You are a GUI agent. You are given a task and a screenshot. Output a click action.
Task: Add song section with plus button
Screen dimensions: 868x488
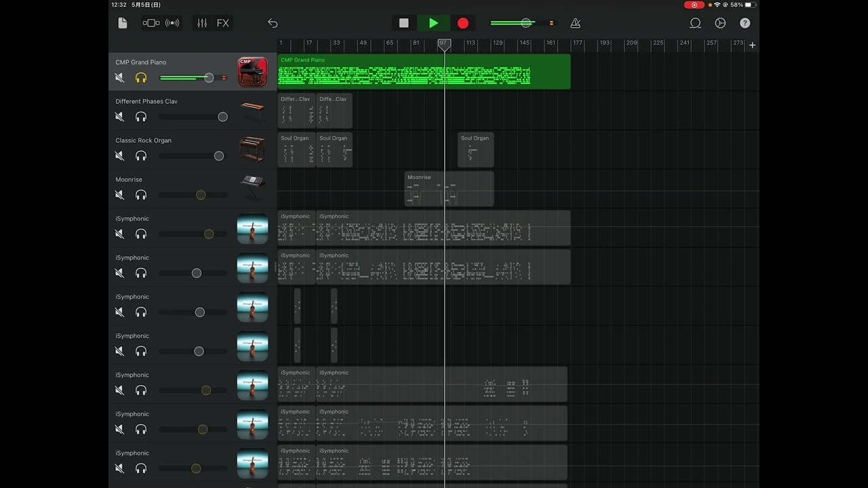(752, 45)
